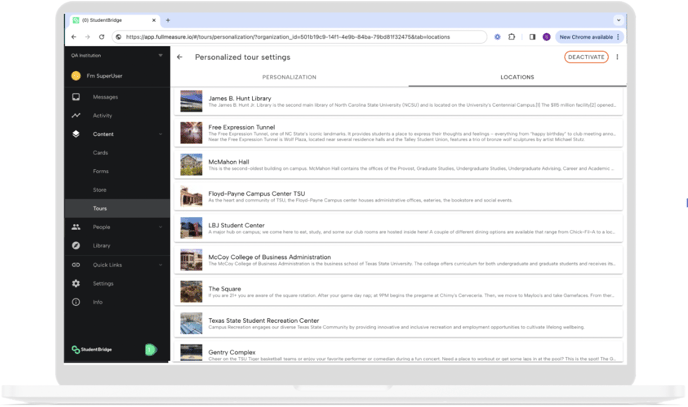
Task: Click the Chrome extensions puzzle icon
Action: tap(512, 37)
